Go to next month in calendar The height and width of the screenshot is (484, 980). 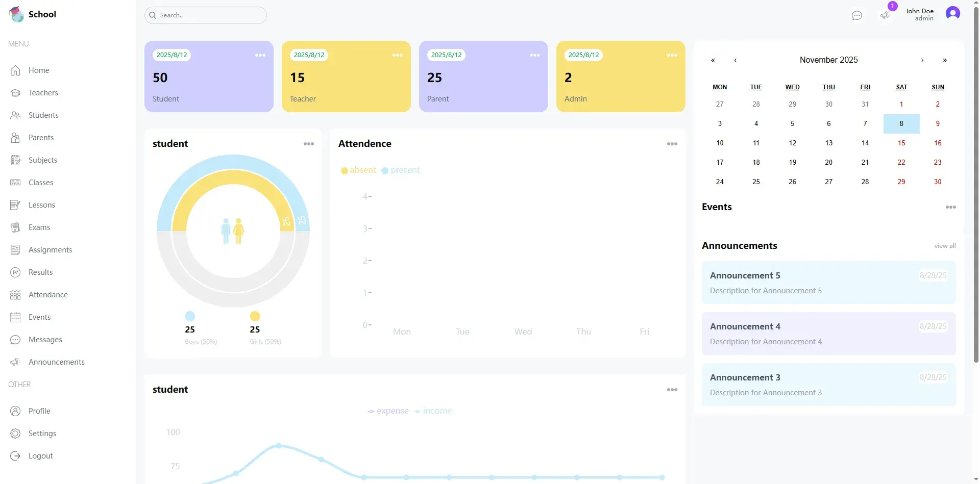coord(922,60)
